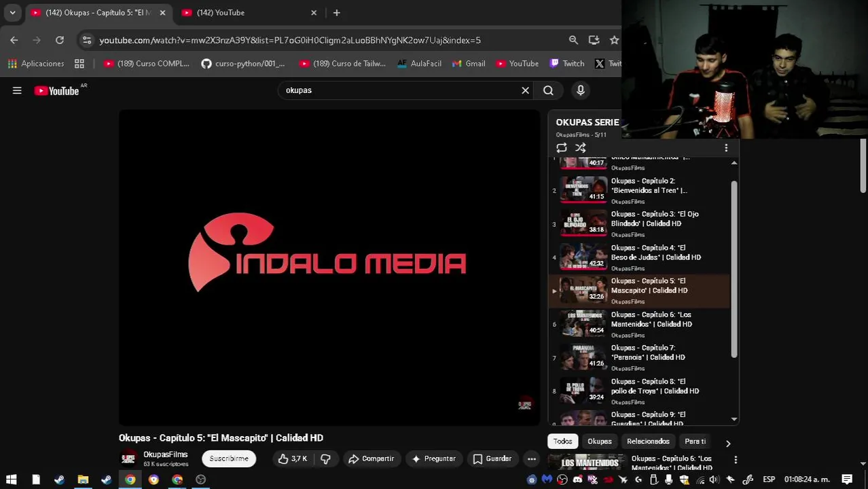Select Capítulo 9: El Guardián in playlist
This screenshot has width=868, height=489.
pyautogui.click(x=638, y=418)
